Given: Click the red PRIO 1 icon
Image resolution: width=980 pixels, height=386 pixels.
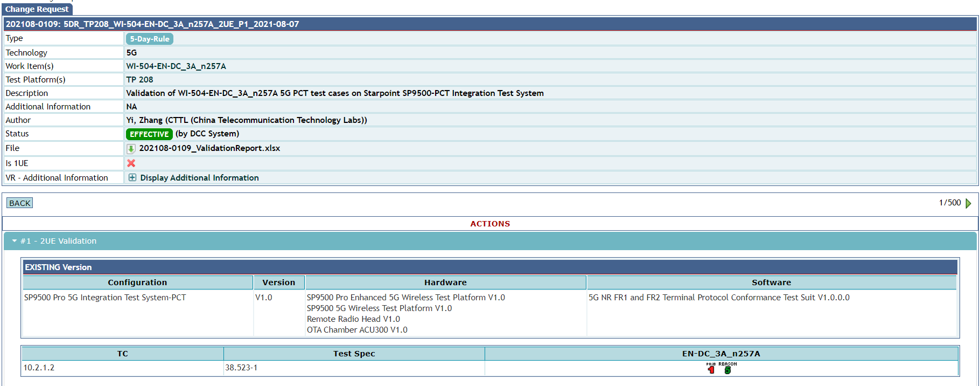Looking at the screenshot, I should pos(711,369).
